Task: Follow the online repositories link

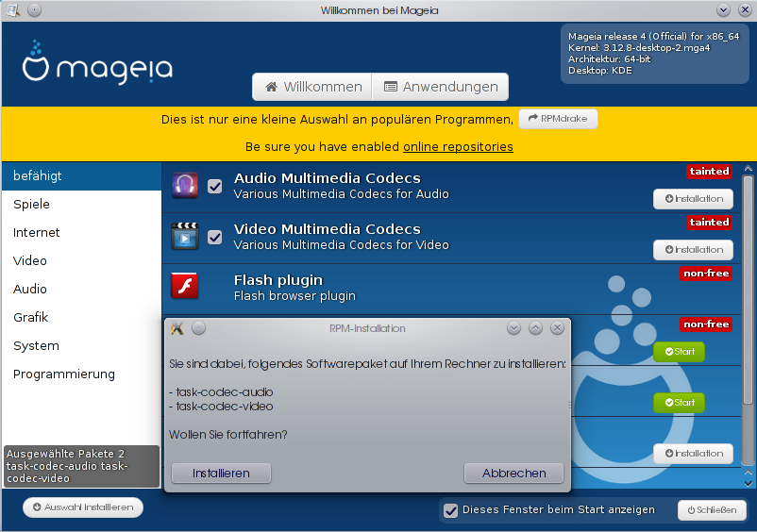Action: (458, 146)
